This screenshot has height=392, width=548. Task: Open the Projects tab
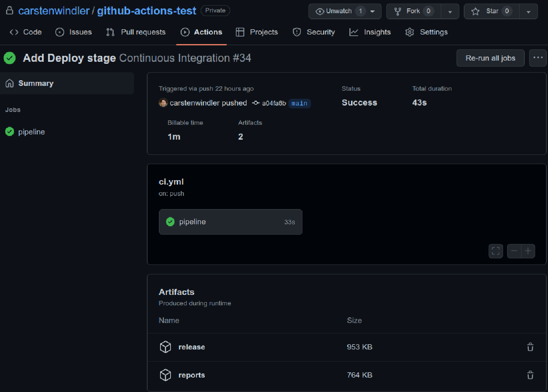coord(257,32)
